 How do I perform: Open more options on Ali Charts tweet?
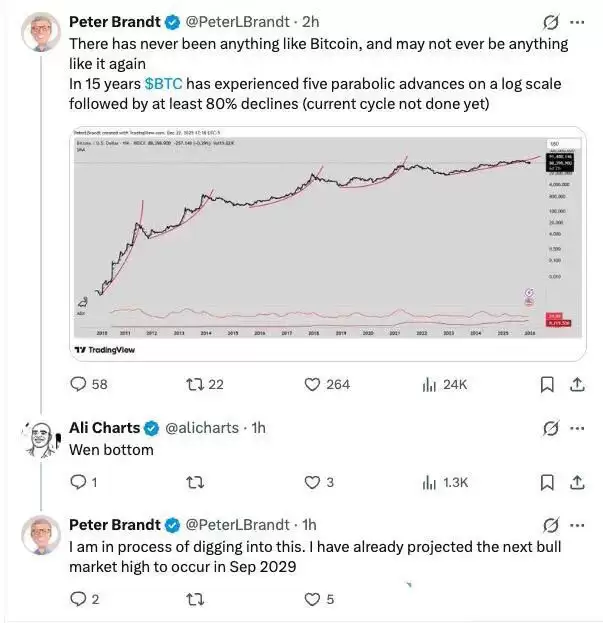577,428
